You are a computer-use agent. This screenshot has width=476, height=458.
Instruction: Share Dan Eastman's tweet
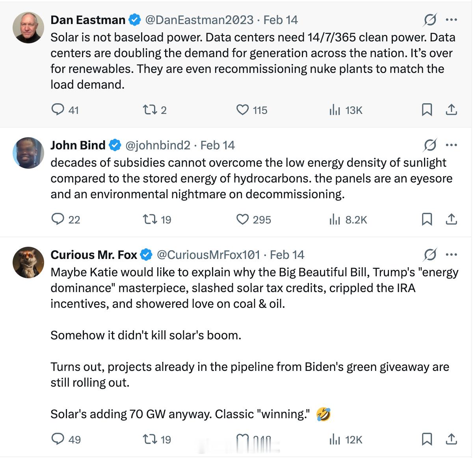tap(451, 109)
